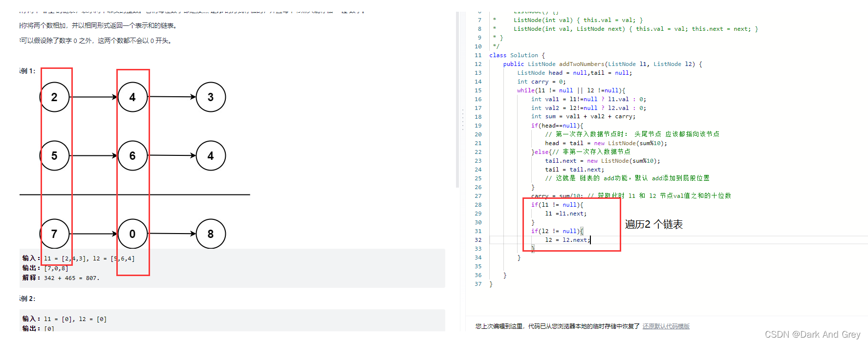Screen dimensions: 868x344
Task: Click node 5 in the linked list diagram
Action: 54,155
